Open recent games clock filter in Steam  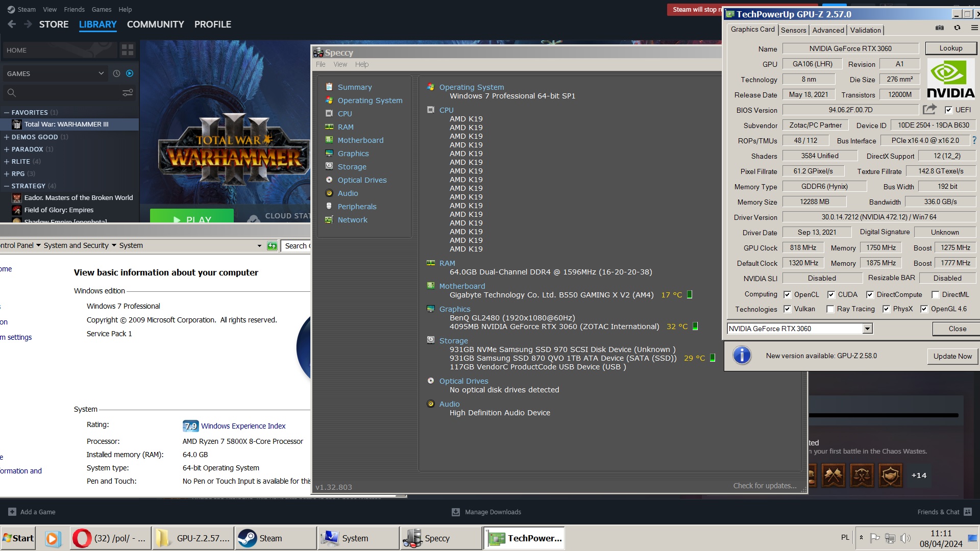point(116,73)
